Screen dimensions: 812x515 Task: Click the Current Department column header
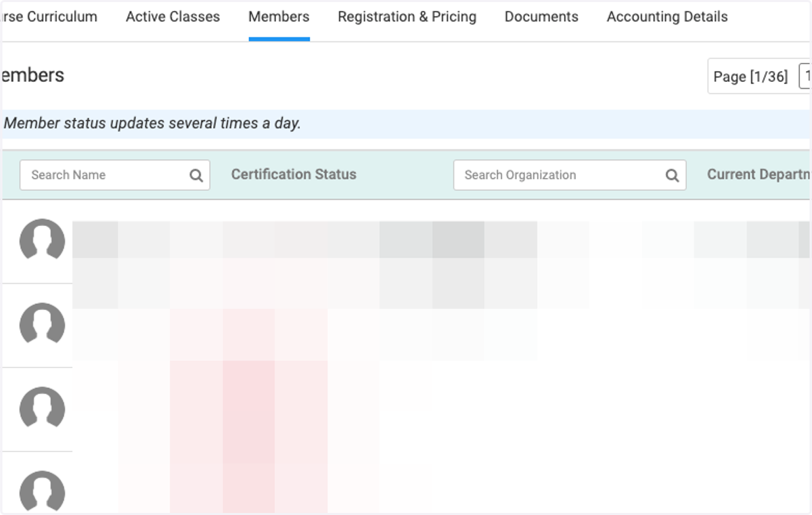coord(758,175)
